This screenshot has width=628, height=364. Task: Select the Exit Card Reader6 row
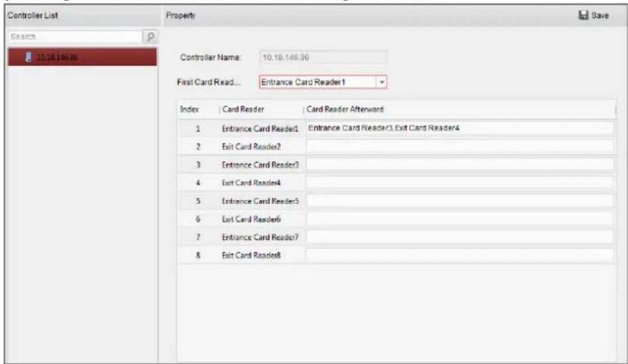pyautogui.click(x=396, y=219)
